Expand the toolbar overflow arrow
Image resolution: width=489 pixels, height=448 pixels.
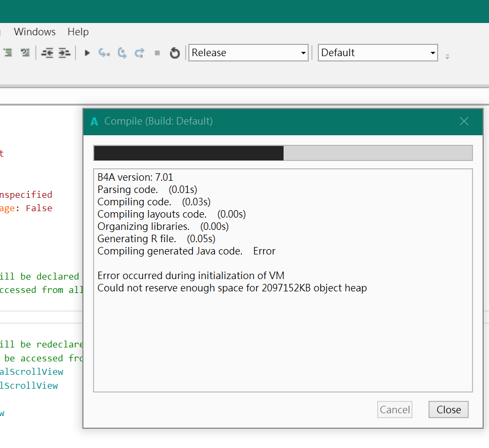(447, 57)
